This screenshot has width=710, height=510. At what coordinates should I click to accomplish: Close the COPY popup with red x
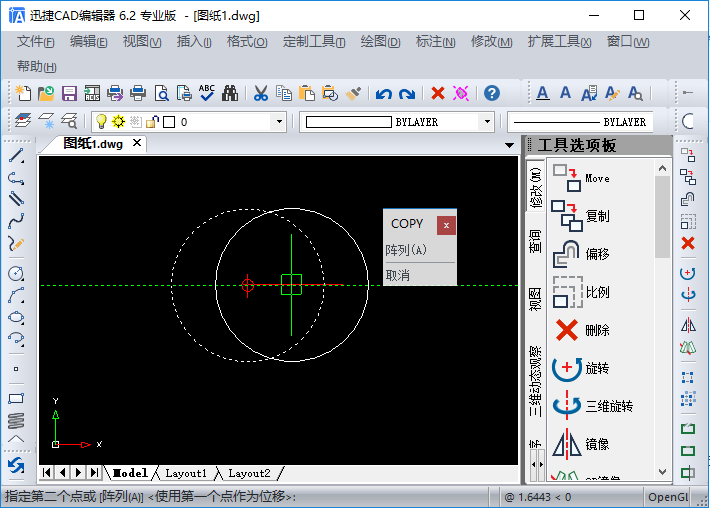(x=446, y=225)
